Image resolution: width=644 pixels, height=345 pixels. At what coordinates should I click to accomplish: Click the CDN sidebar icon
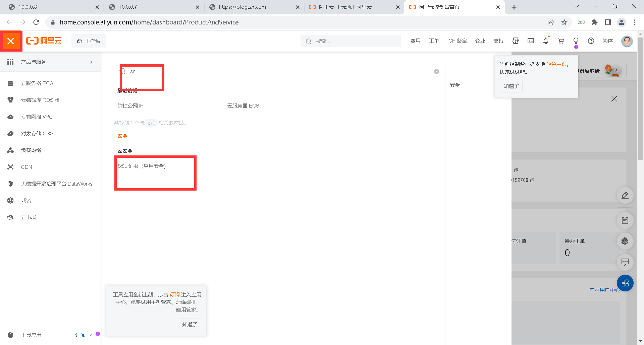pos(10,167)
